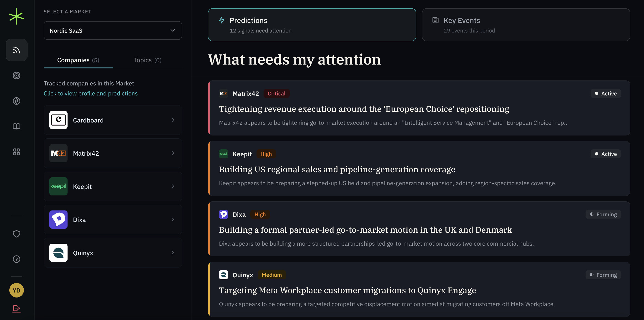This screenshot has width=644, height=320.
Task: Click Active status on Keepit card
Action: [x=606, y=154]
